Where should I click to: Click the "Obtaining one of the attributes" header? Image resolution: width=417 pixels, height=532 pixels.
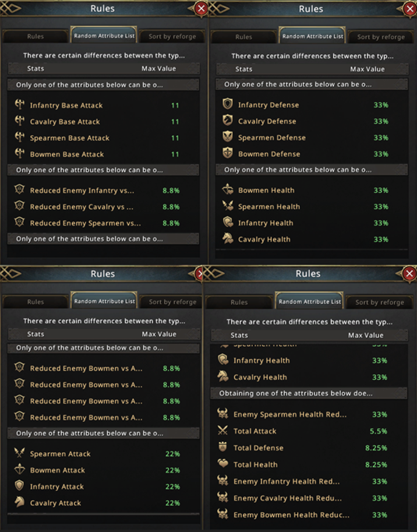pos(296,394)
